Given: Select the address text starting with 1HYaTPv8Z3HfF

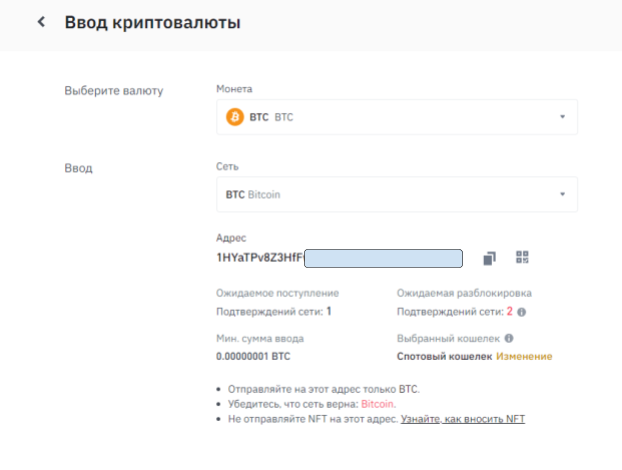Looking at the screenshot, I should click(x=260, y=258).
